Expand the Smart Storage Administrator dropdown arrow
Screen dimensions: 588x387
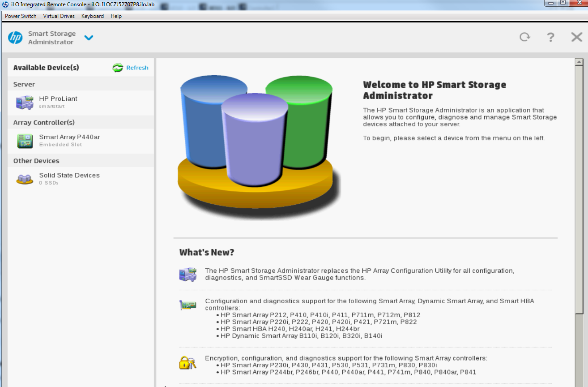coord(89,38)
